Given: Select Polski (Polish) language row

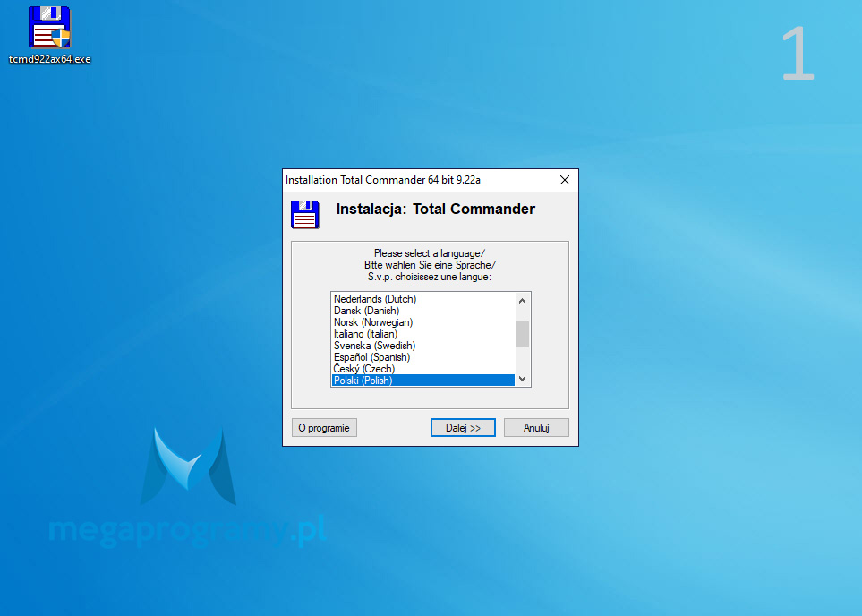Looking at the screenshot, I should [x=422, y=380].
